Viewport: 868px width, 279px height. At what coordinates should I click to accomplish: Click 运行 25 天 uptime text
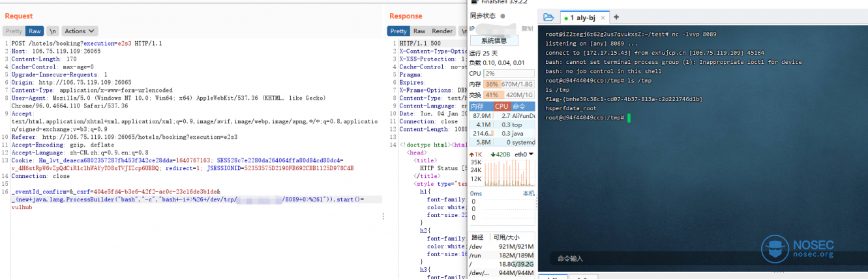[x=484, y=53]
